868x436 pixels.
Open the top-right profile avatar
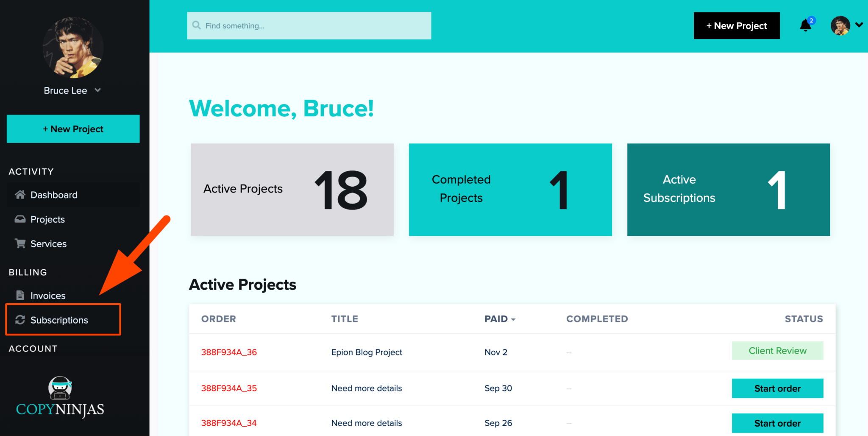pos(840,25)
